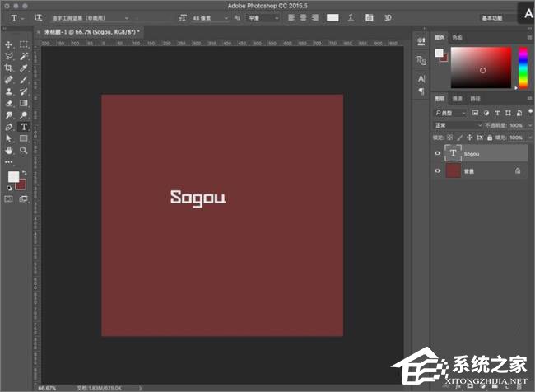The width and height of the screenshot is (535, 392).
Task: Swap foreground and background colors
Action: pos(24,173)
